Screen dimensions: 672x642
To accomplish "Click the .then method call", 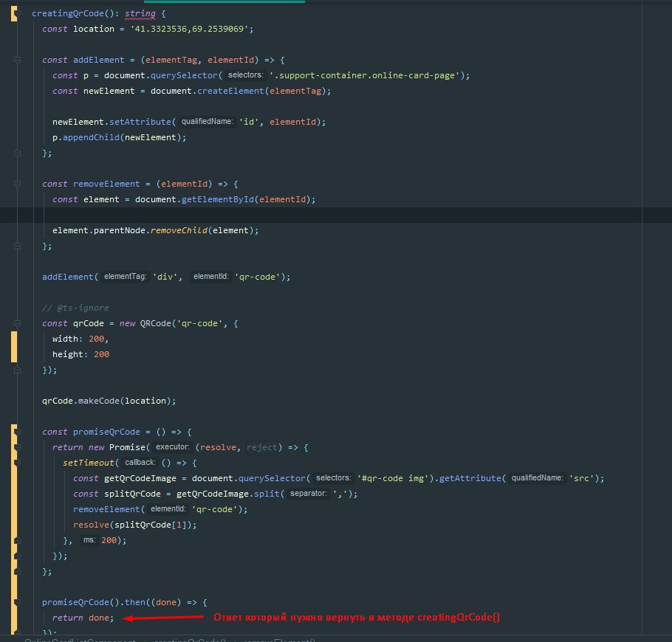I will 135,602.
